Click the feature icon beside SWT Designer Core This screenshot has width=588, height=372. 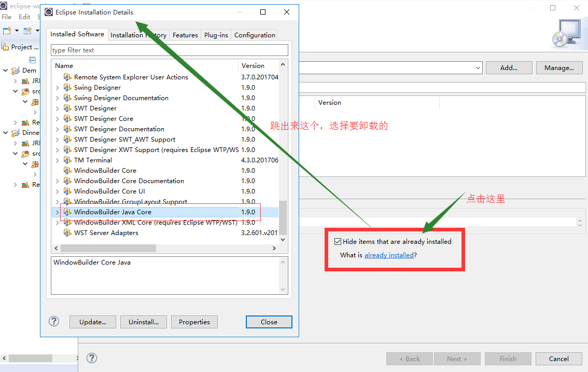[x=67, y=119]
